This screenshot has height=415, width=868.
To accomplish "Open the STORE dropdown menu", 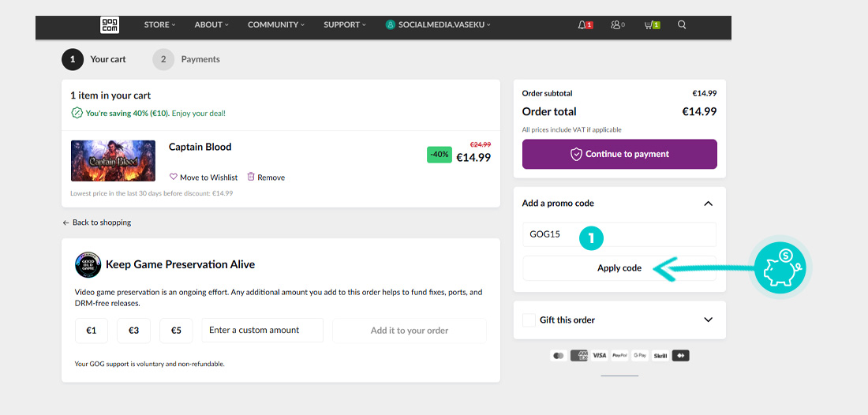I will coord(159,25).
